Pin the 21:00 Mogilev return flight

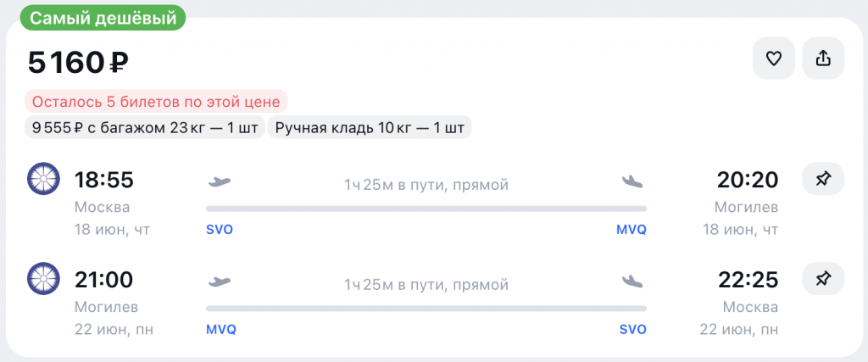coord(823,278)
